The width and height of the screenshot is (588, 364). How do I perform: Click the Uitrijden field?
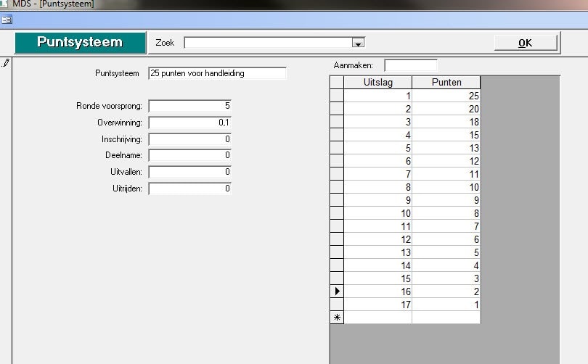(x=189, y=189)
